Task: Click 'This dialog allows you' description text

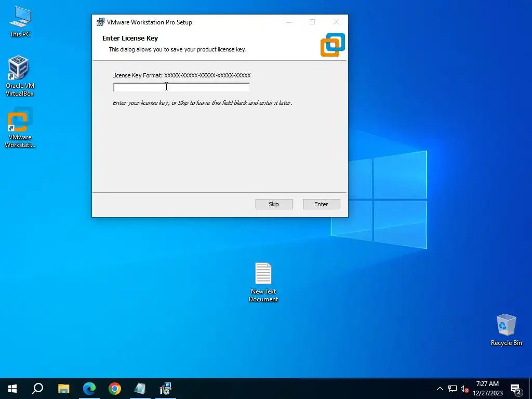Action: 178,49
